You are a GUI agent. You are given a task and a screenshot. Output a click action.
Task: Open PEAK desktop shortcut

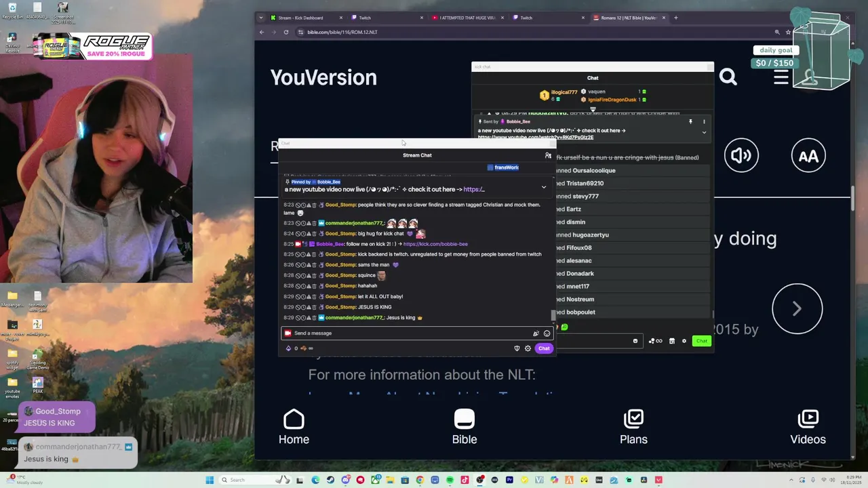[x=37, y=386]
